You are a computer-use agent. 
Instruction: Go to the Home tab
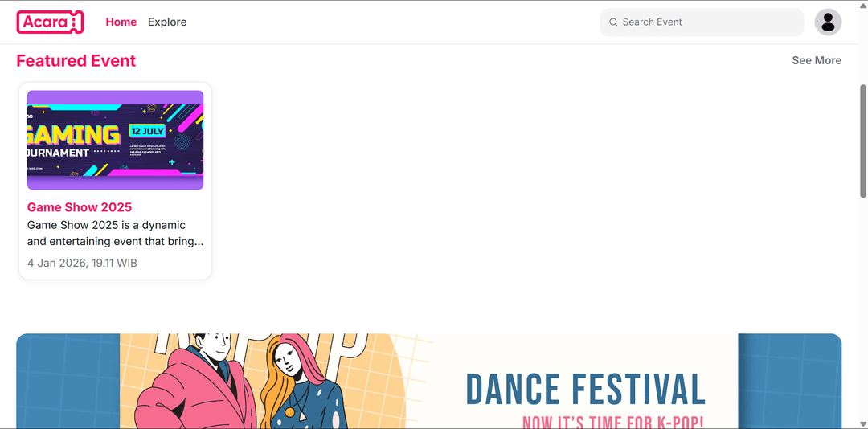tap(121, 22)
